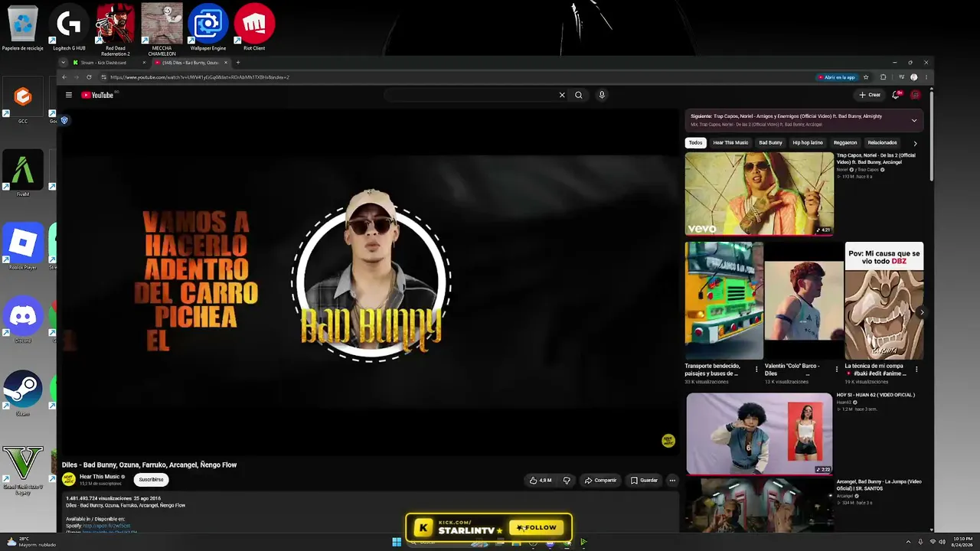Open HOY SI - HUAN 62 title

coord(875,395)
